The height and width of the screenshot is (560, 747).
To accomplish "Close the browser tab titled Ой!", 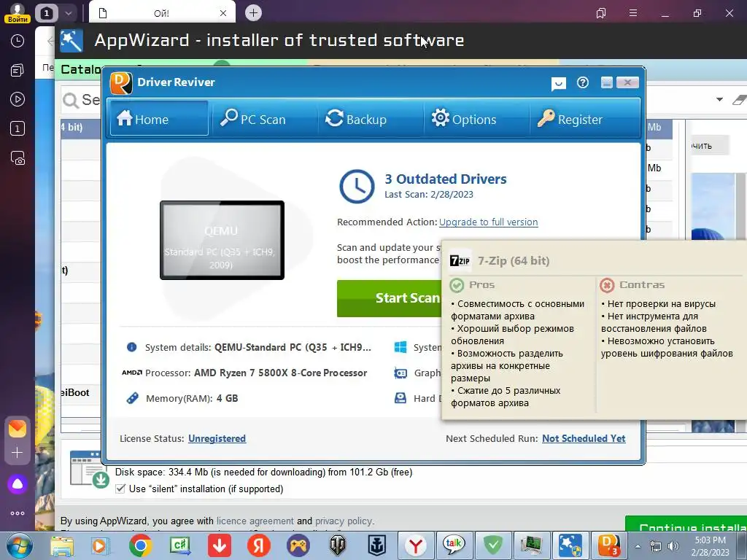I will [223, 13].
